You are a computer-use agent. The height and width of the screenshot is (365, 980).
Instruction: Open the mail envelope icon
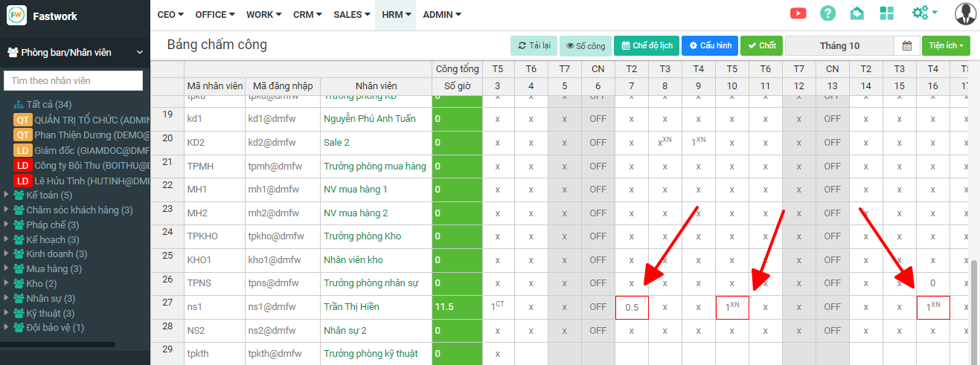click(x=856, y=13)
